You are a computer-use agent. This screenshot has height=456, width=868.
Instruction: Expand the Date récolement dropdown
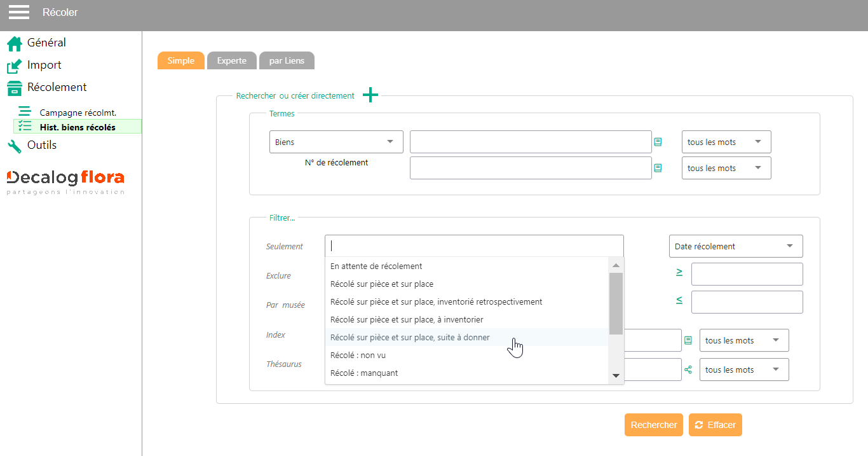[735, 246]
